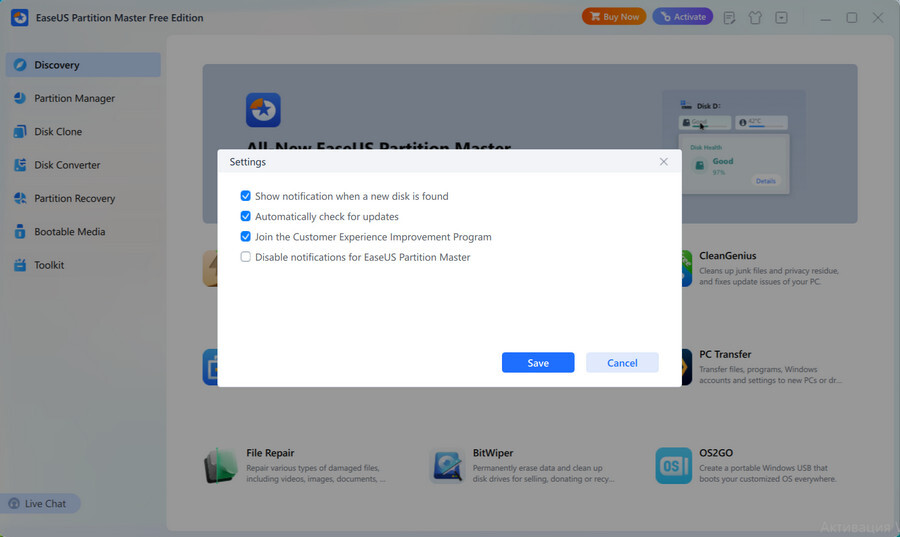Click the Activate button

[682, 17]
